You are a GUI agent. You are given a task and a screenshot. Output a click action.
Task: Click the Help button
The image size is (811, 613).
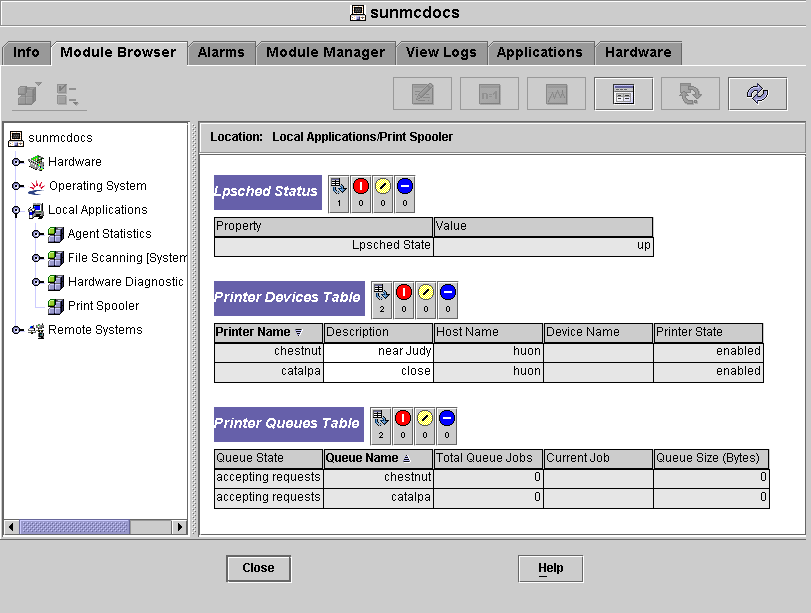[550, 569]
